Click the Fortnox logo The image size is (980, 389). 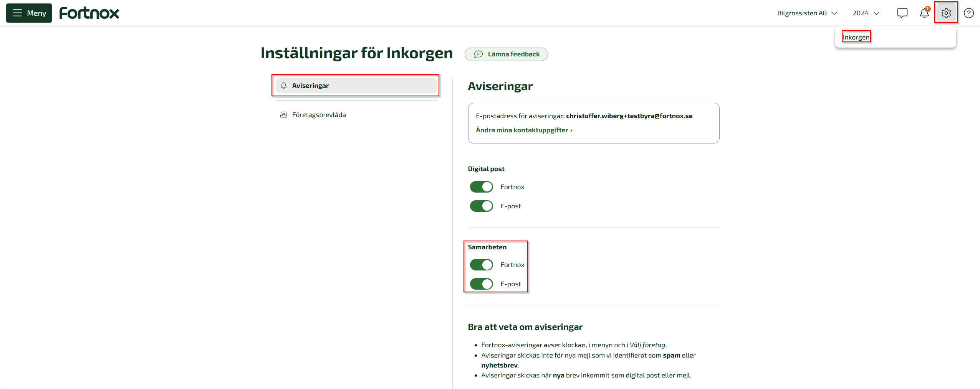tap(89, 12)
